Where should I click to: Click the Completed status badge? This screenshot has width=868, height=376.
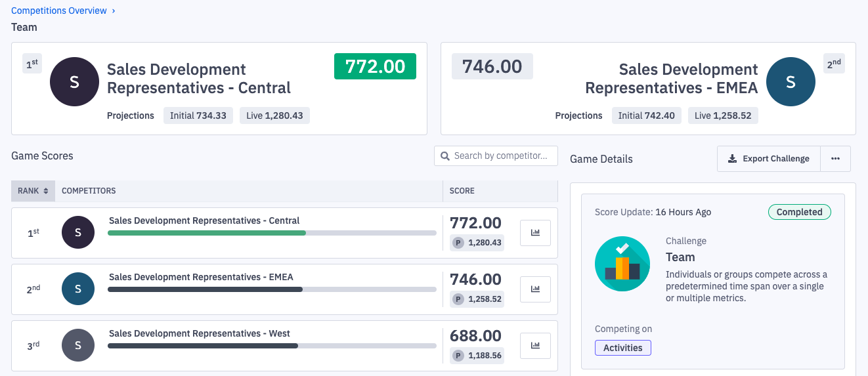799,212
